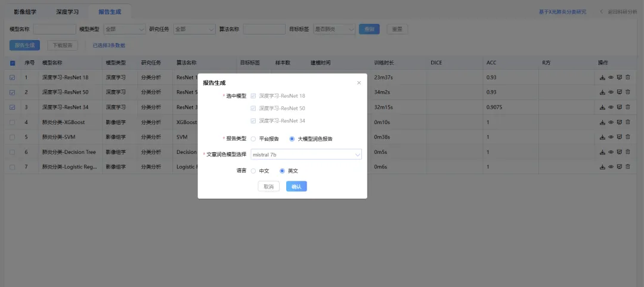Close the 报告生成 dialog with the X
This screenshot has width=644, height=287.
359,83
